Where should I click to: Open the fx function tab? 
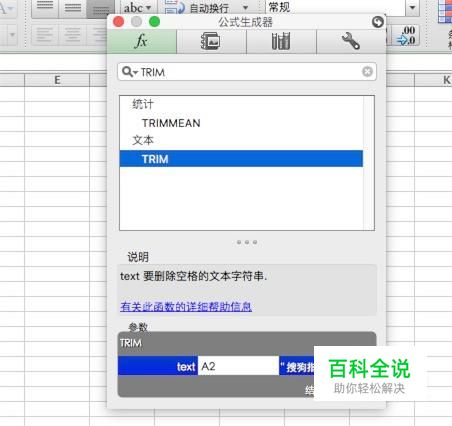pyautogui.click(x=142, y=42)
